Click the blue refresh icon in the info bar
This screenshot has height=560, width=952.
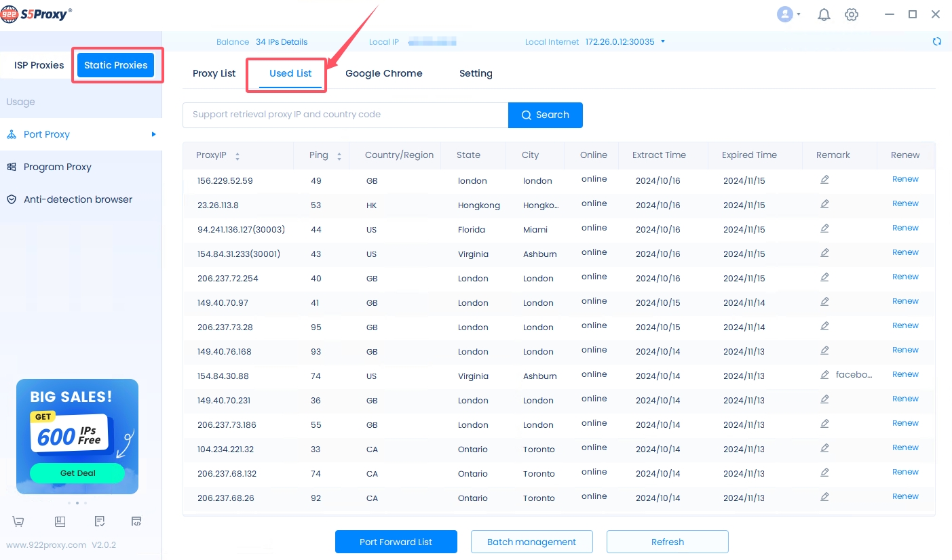coord(936,41)
